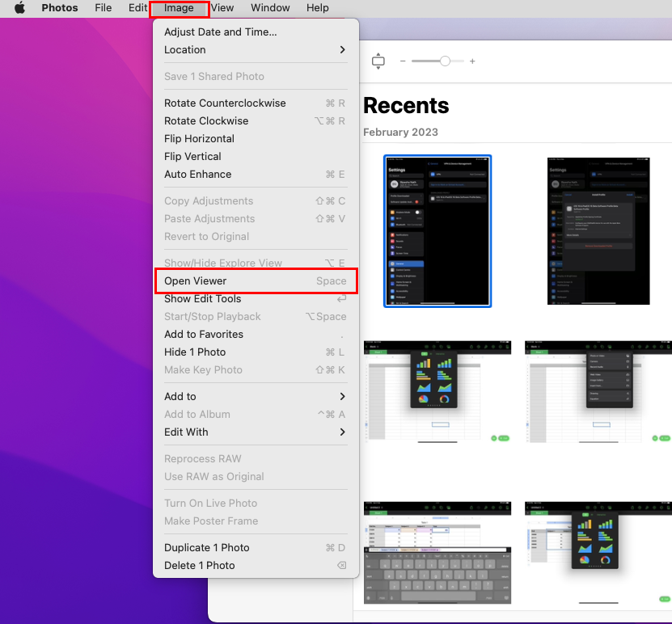Close the open Image menu
The image size is (672, 624).
(x=179, y=8)
